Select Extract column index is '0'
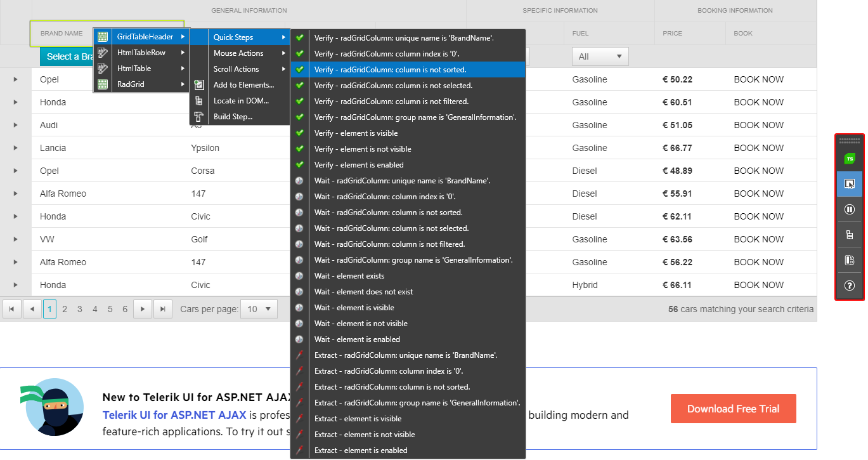The height and width of the screenshot is (460, 868). point(408,371)
